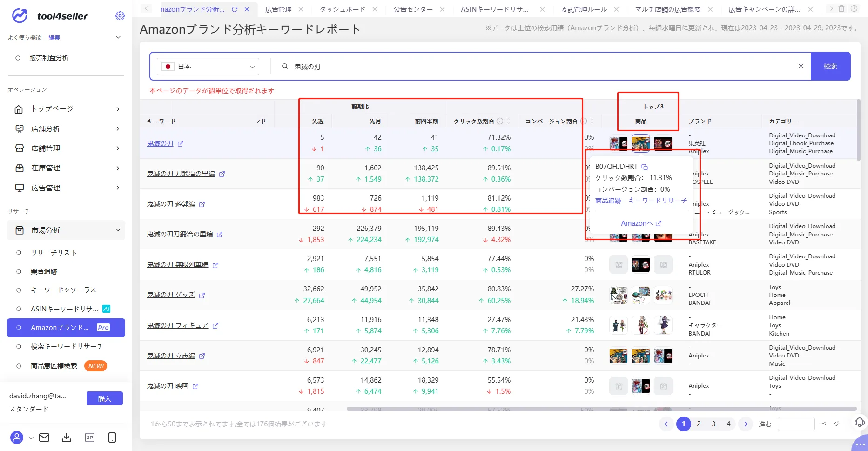The width and height of the screenshot is (868, 451).
Task: Switch to the 委託管理ルール tab
Action: click(x=584, y=9)
